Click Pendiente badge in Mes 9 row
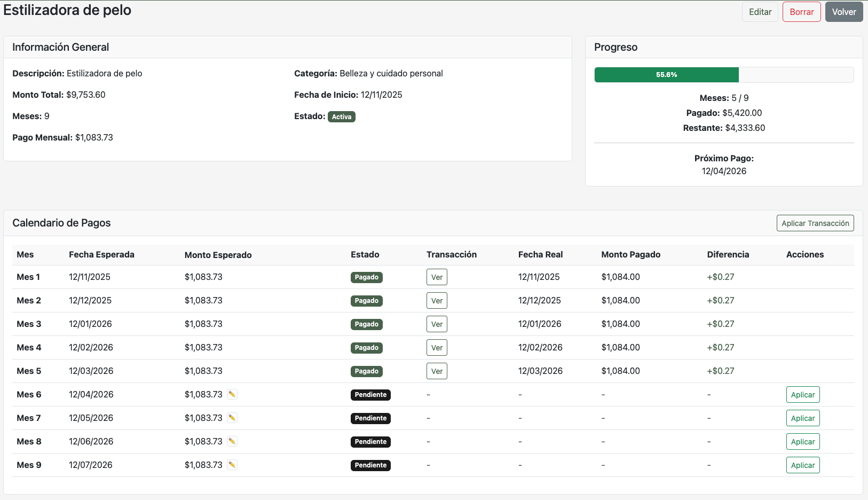This screenshot has width=868, height=500. click(370, 465)
